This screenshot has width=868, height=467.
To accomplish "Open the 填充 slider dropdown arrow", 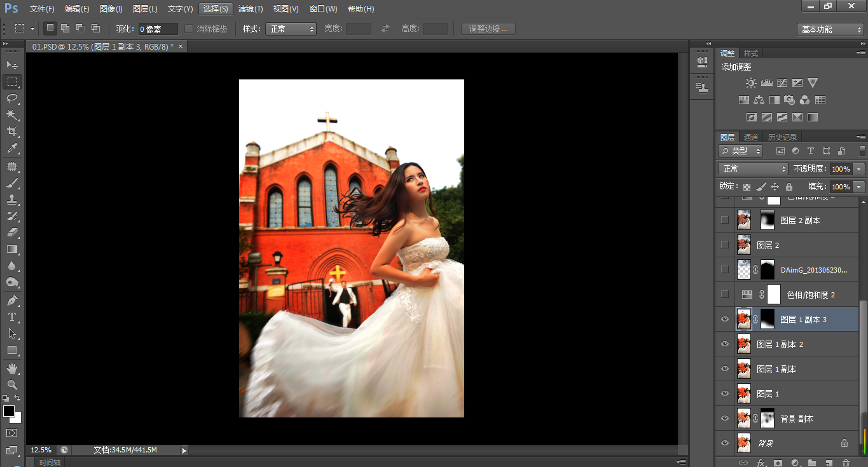I will point(859,187).
